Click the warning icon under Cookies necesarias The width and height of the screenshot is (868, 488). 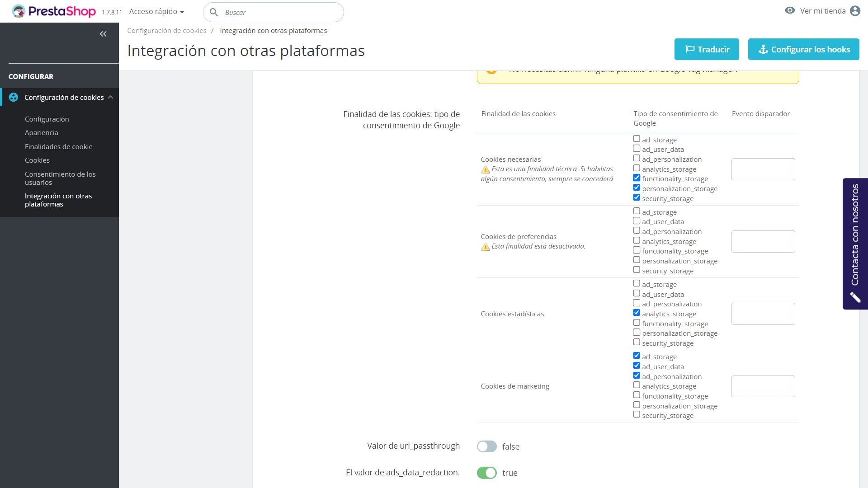[x=485, y=169]
